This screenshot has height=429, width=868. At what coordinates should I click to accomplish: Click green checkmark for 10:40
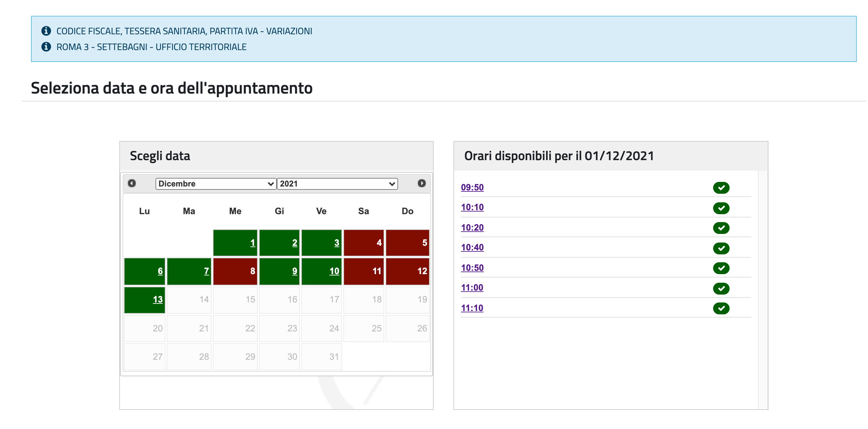click(721, 248)
